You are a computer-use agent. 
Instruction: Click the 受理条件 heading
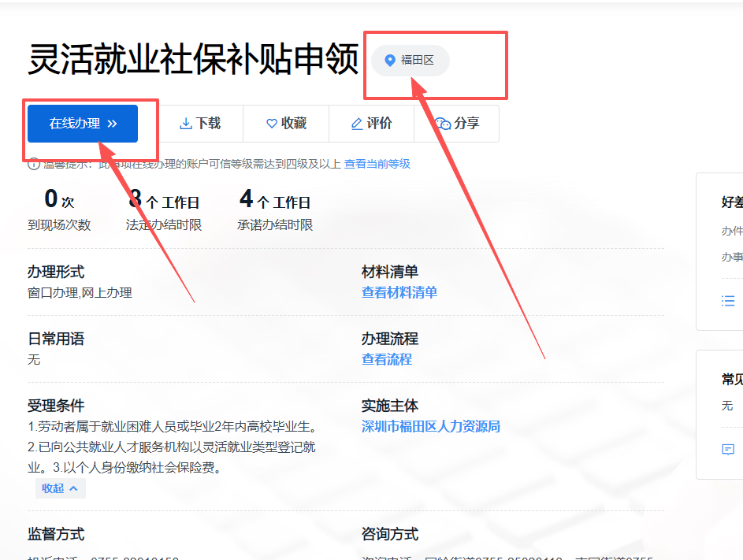[x=56, y=406]
